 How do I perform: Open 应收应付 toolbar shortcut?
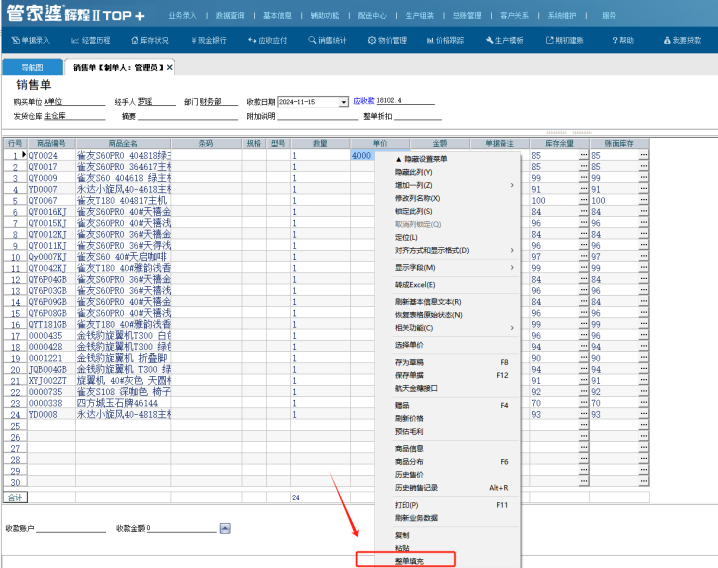(267, 40)
